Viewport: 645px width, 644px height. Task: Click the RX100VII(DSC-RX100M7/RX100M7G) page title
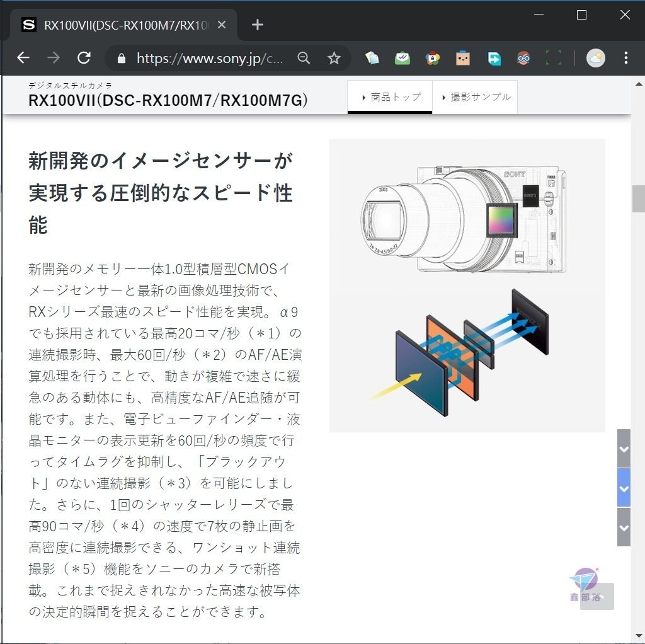coord(168,100)
